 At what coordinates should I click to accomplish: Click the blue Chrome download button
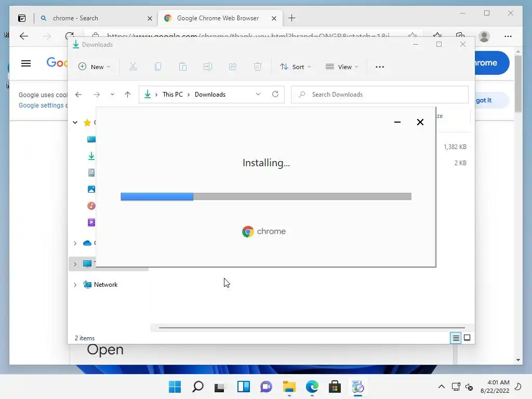pos(491,63)
